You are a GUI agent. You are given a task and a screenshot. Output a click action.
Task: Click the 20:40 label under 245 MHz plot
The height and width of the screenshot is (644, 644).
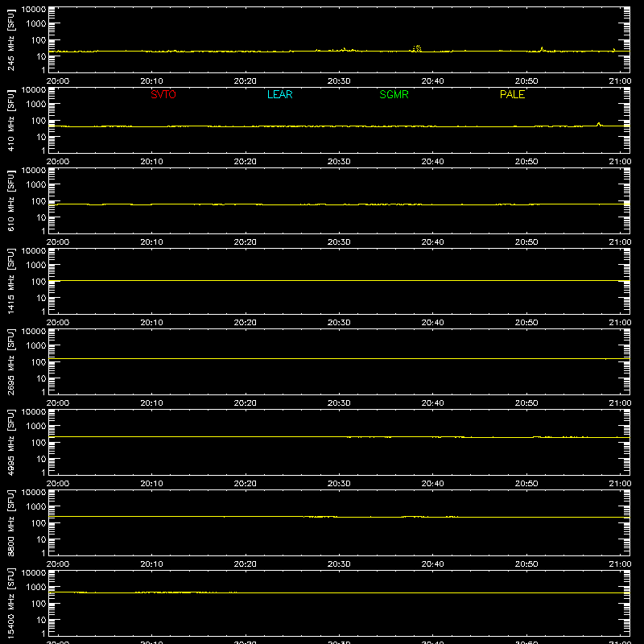point(432,81)
